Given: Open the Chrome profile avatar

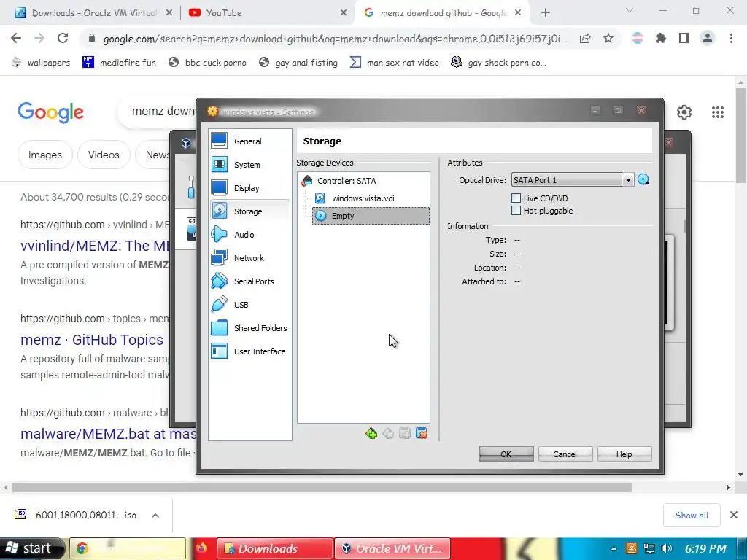Looking at the screenshot, I should tap(708, 38).
